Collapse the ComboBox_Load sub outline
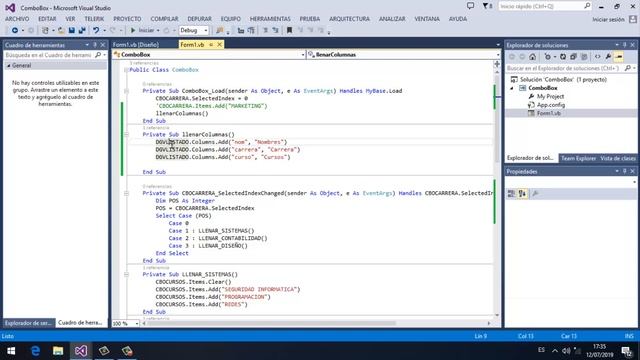Viewport: 640px width, 360px height. tap(126, 91)
